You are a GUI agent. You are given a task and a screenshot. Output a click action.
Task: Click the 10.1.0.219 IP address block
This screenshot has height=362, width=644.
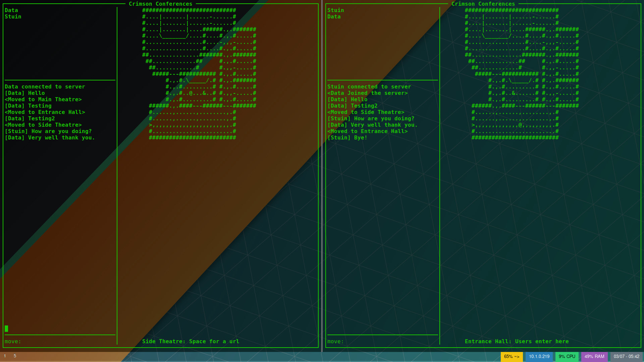(539, 357)
